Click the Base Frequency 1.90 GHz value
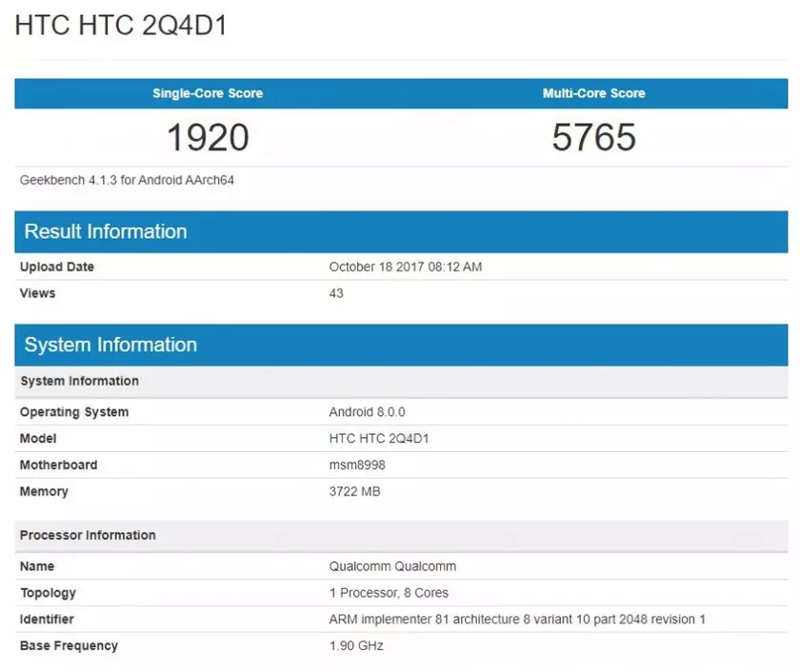 pyautogui.click(x=355, y=645)
